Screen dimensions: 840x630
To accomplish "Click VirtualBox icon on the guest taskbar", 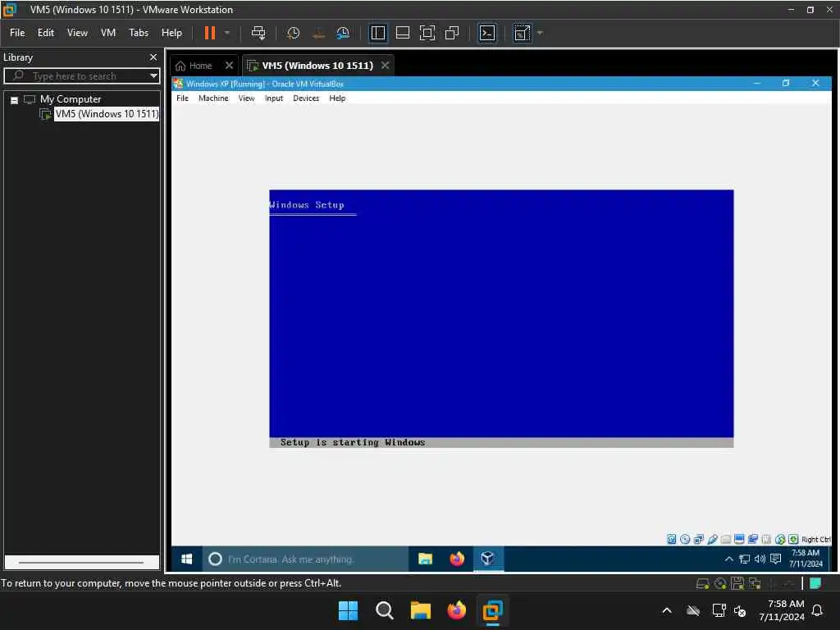I will (x=487, y=559).
